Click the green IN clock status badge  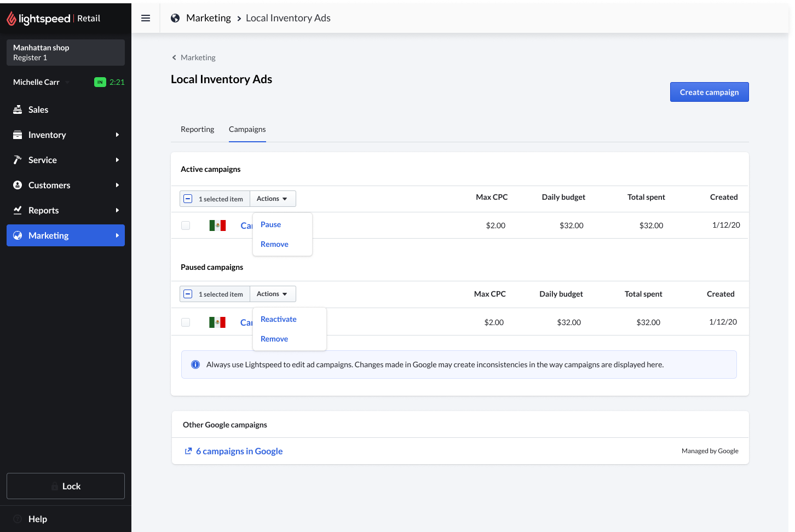tap(100, 82)
